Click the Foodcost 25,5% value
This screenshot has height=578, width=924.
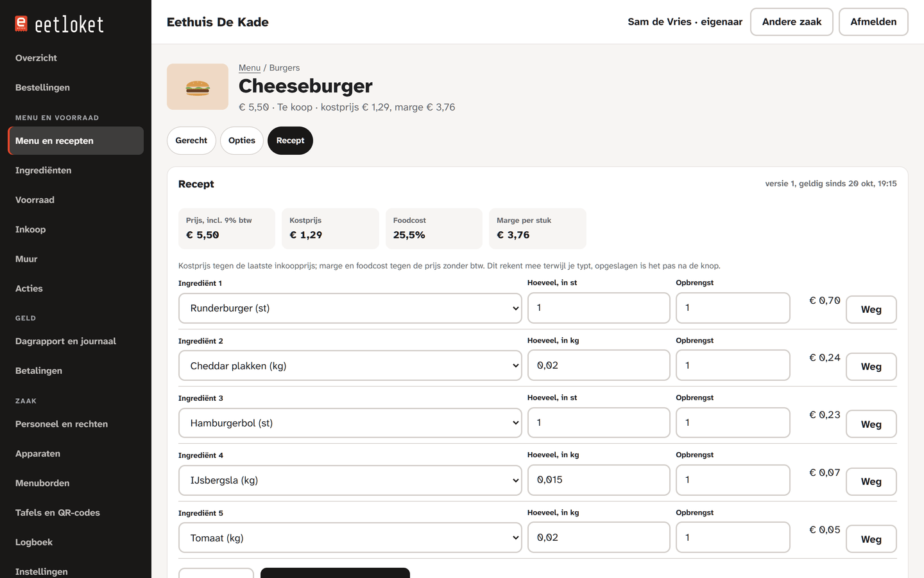[x=409, y=235]
